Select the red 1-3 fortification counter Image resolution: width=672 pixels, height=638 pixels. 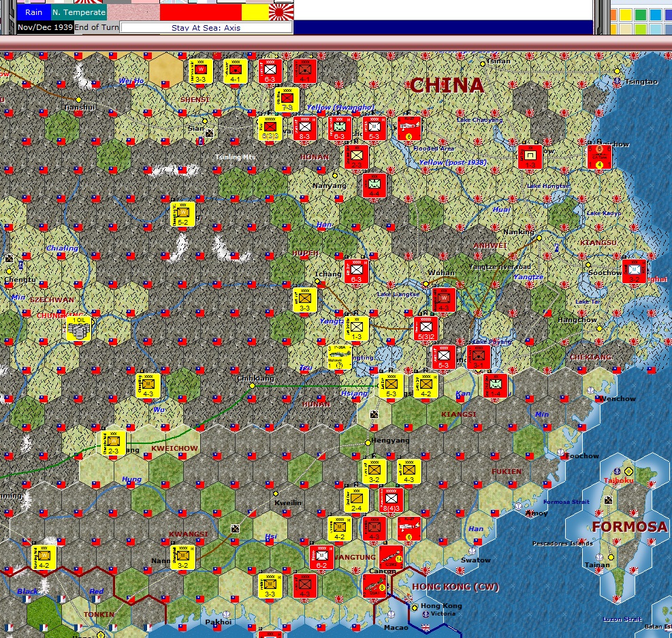(x=530, y=157)
